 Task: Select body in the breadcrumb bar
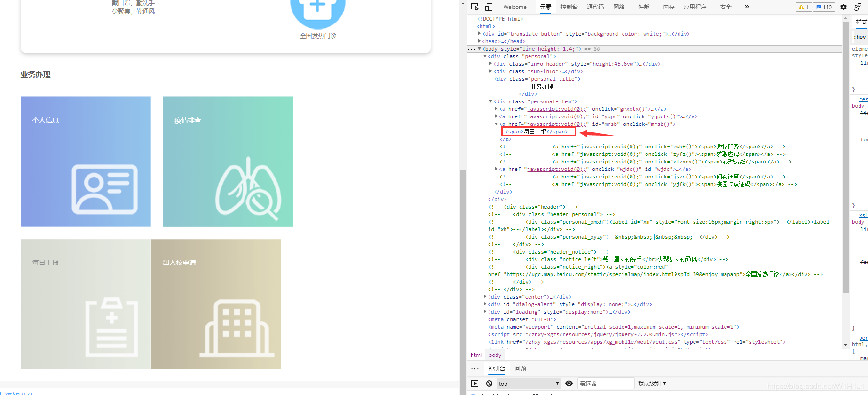(x=495, y=355)
